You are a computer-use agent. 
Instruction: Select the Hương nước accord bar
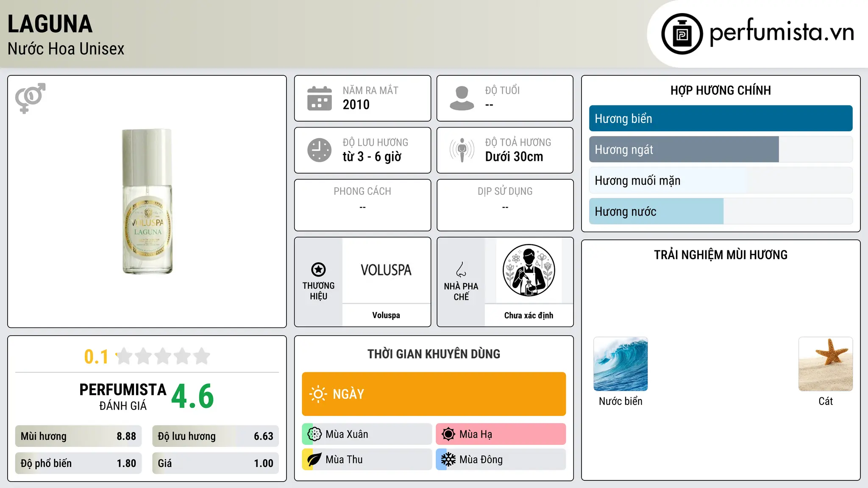tap(721, 211)
